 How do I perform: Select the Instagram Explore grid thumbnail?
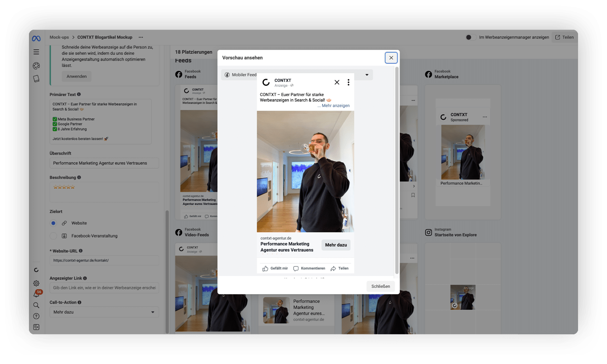click(x=463, y=297)
